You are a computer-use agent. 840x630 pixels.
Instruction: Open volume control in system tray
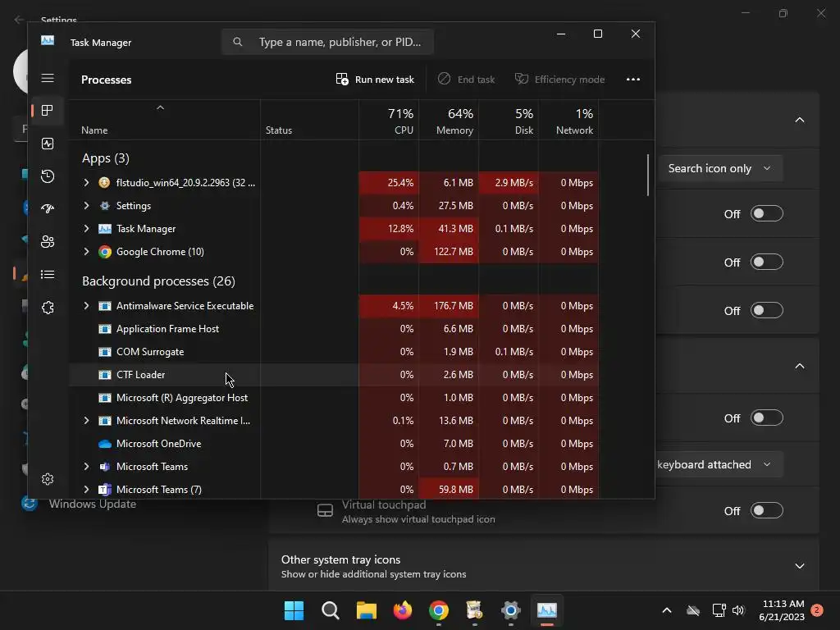(x=739, y=610)
